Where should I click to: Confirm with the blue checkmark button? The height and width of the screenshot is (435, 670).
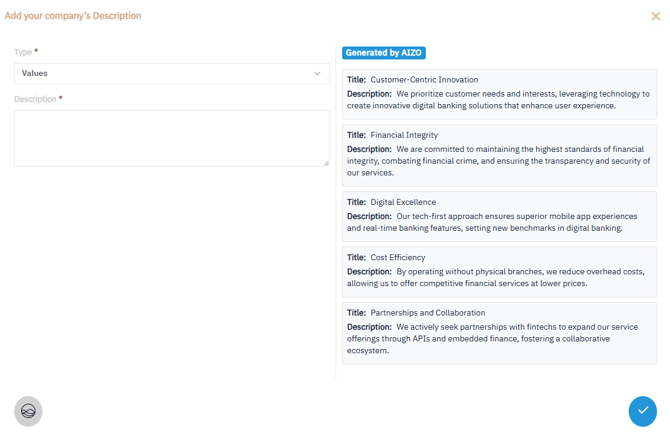(x=642, y=410)
